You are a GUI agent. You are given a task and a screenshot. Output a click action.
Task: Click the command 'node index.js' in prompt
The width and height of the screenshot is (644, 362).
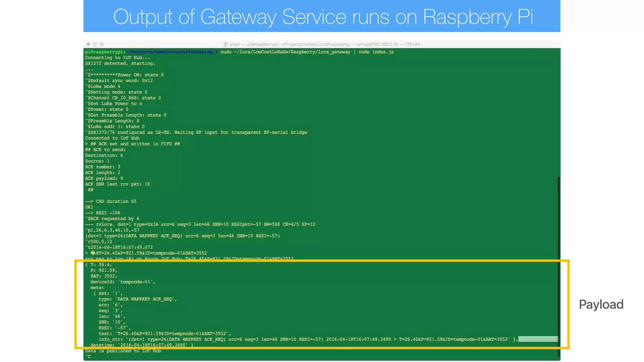tap(376, 52)
